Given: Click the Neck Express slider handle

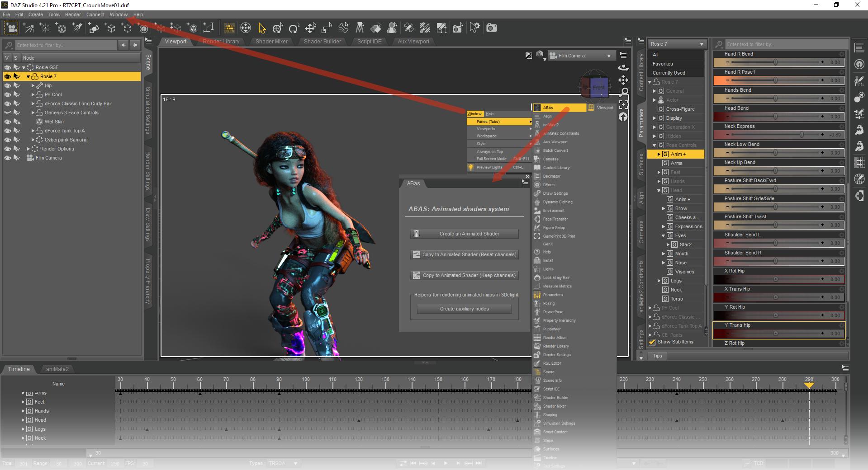Looking at the screenshot, I should [x=802, y=135].
